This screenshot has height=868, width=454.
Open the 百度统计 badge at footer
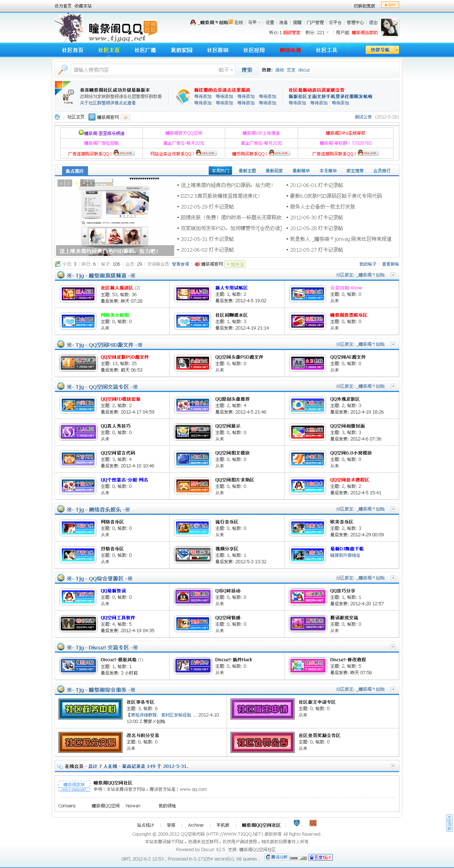320,857
